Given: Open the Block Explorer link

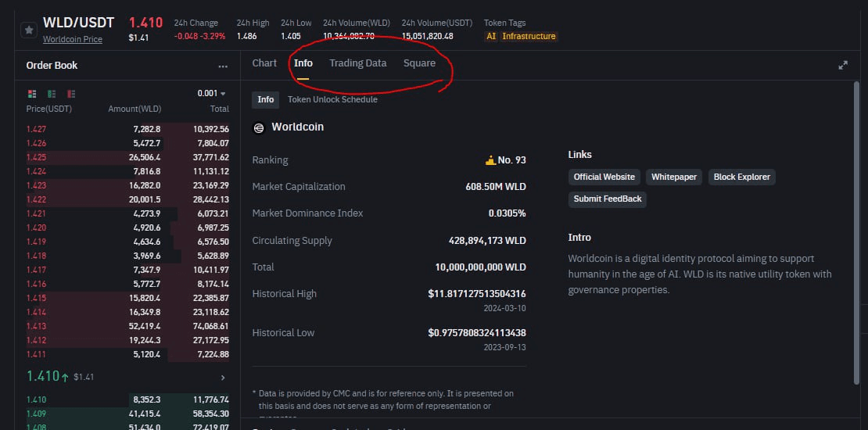Looking at the screenshot, I should point(742,177).
